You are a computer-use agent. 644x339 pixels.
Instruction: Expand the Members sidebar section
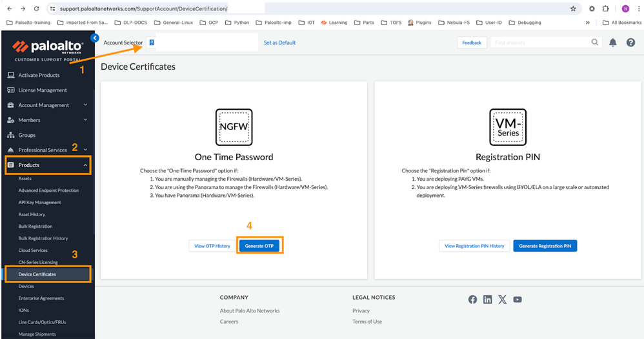point(86,120)
